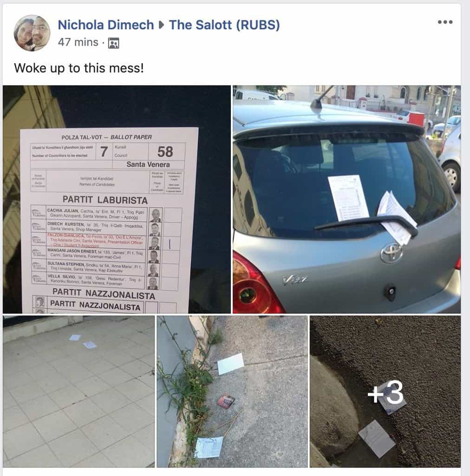Open the +3 more photos overlay
The height and width of the screenshot is (476, 470).
385,391
